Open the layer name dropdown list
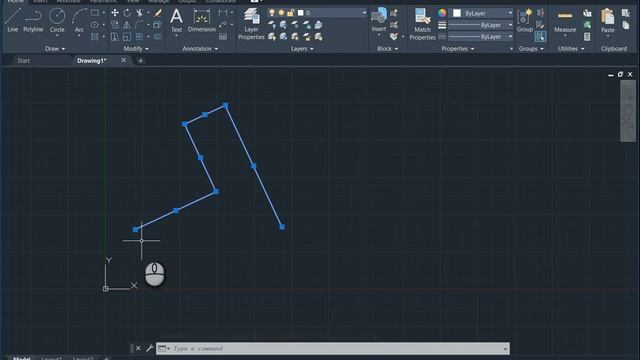The image size is (640, 360). [x=364, y=13]
